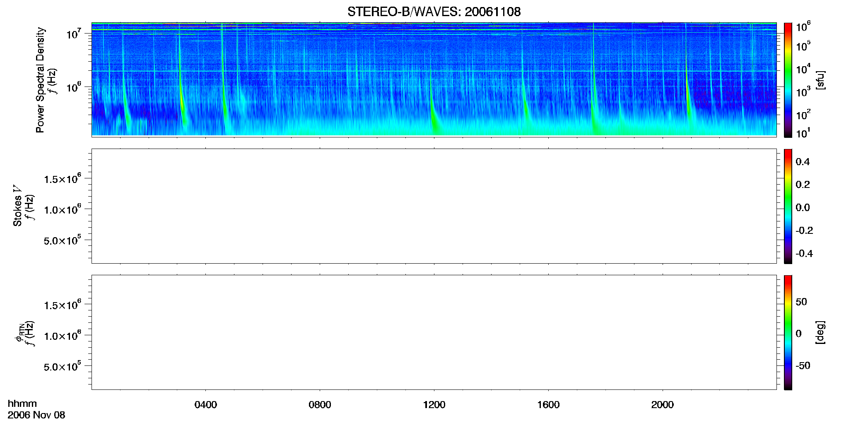The width and height of the screenshot is (868, 447).
Task: Click the 10^2 sfu colorbar tick
Action: (803, 114)
